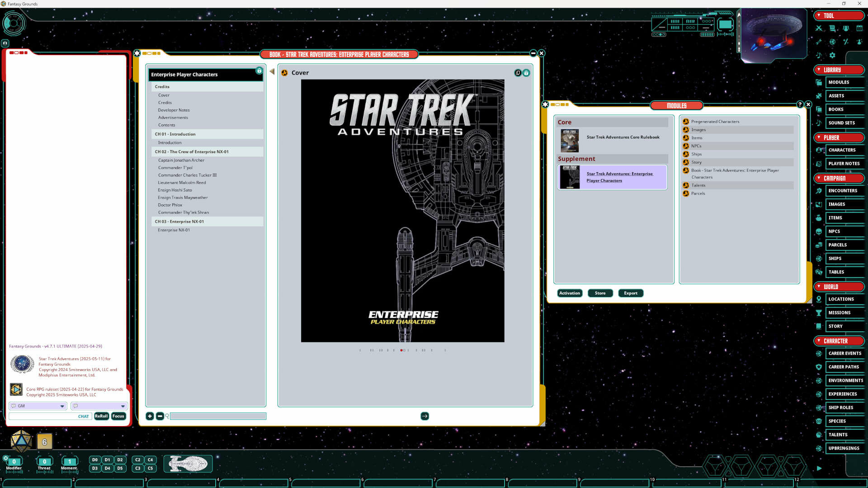The width and height of the screenshot is (868, 488).
Task: Click the Characters icon beside the CHARACTERS sidebar entry
Action: 820,150
